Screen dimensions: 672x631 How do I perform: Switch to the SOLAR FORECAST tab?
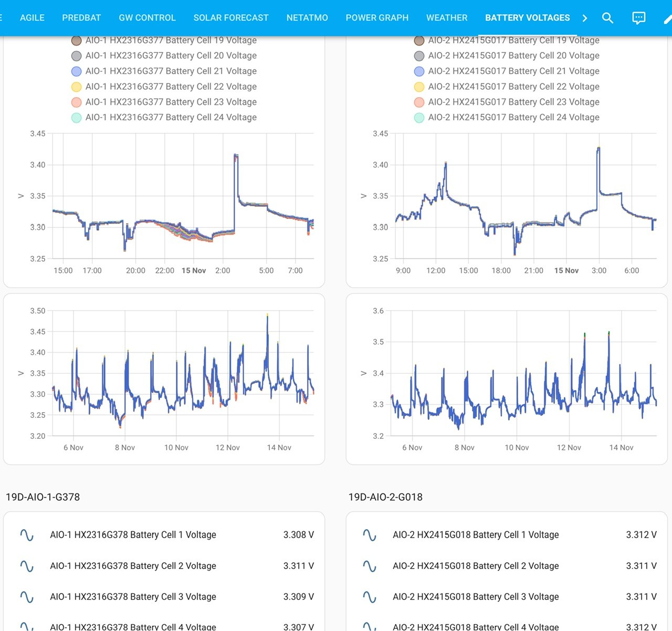(x=231, y=18)
